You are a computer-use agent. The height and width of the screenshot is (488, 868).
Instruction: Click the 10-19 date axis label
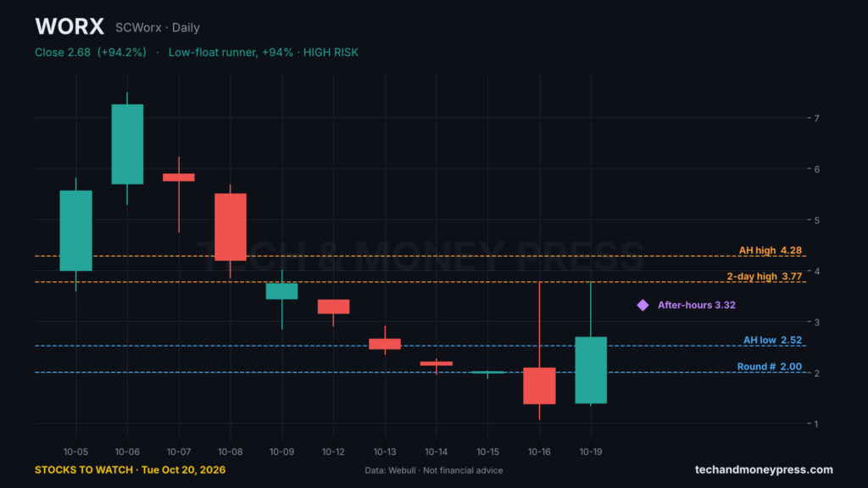pos(591,452)
